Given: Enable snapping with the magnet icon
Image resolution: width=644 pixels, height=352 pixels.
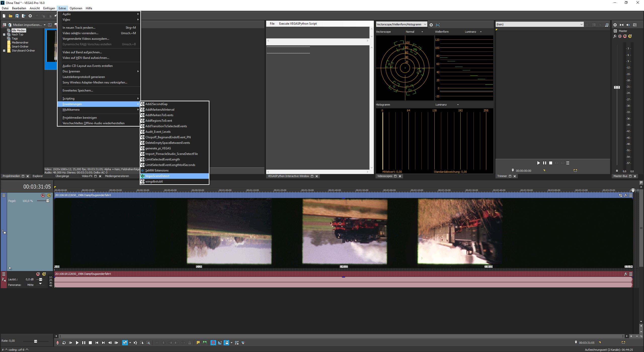Looking at the screenshot, I should click(x=213, y=343).
